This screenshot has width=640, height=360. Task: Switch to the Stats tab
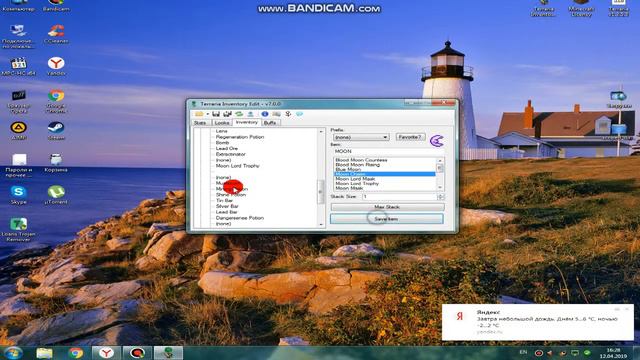[x=200, y=123]
